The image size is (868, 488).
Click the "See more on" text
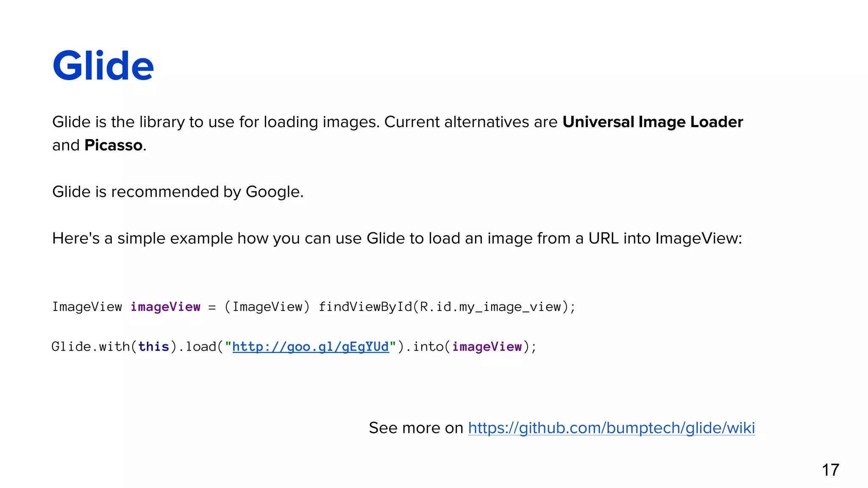point(416,428)
